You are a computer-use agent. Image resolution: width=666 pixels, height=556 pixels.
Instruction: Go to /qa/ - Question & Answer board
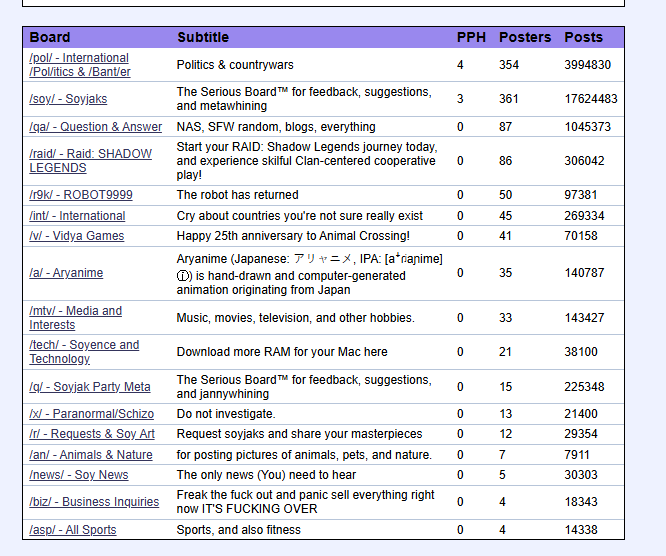96,127
